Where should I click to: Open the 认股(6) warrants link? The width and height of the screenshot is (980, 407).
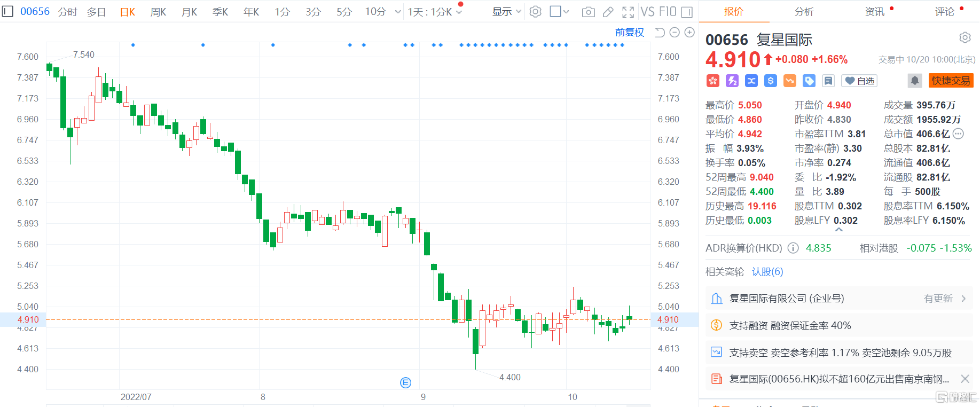(x=767, y=272)
